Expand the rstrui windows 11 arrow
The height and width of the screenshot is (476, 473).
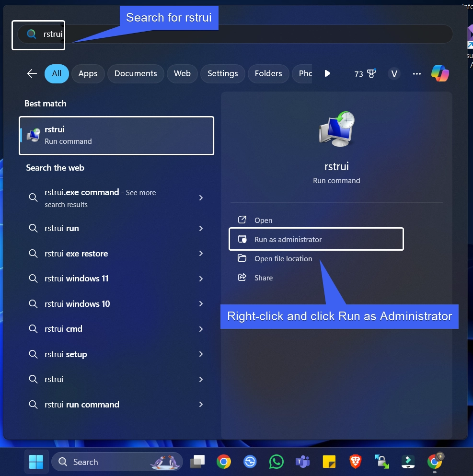(x=201, y=279)
